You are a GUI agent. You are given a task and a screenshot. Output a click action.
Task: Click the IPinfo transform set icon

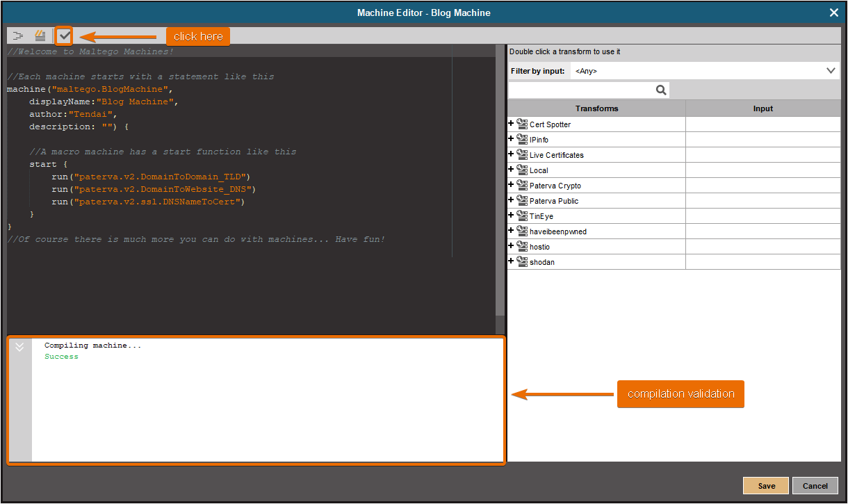(522, 139)
